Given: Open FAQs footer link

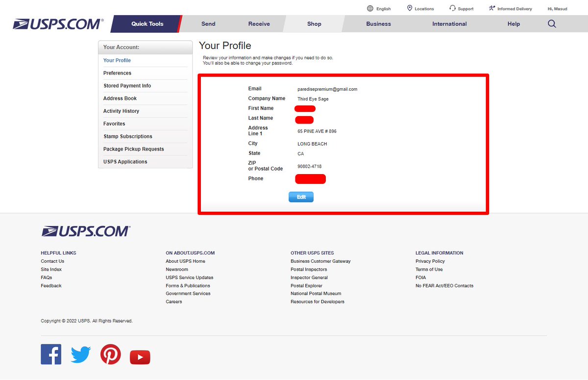Looking at the screenshot, I should (x=46, y=278).
